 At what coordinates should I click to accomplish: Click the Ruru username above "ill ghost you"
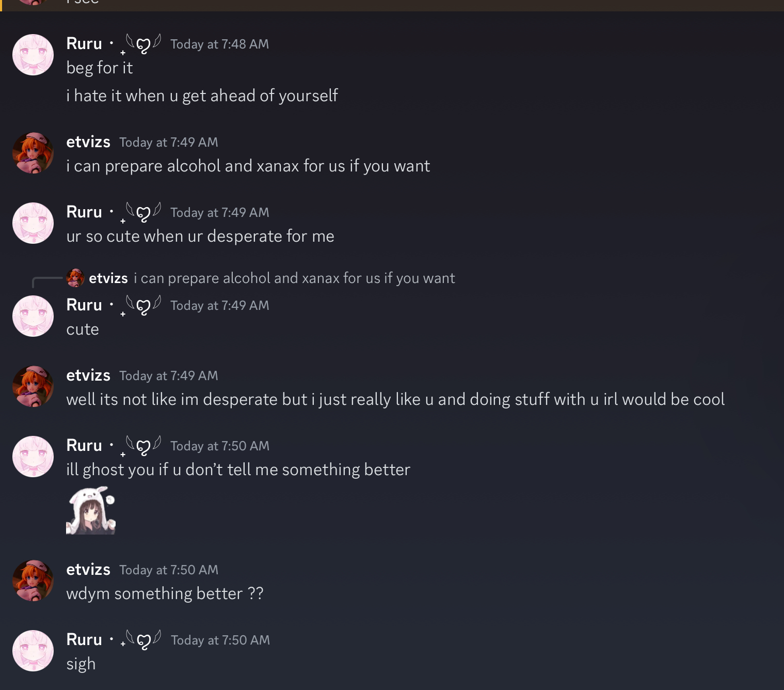(x=84, y=446)
